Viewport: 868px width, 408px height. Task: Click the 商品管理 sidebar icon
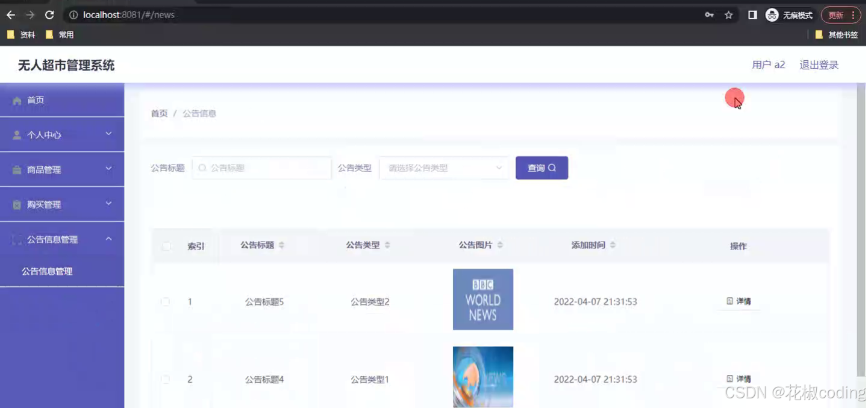(x=18, y=169)
